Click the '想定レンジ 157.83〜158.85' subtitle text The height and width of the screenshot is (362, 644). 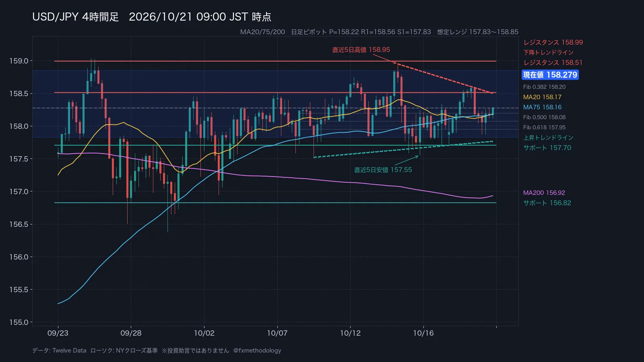478,32
